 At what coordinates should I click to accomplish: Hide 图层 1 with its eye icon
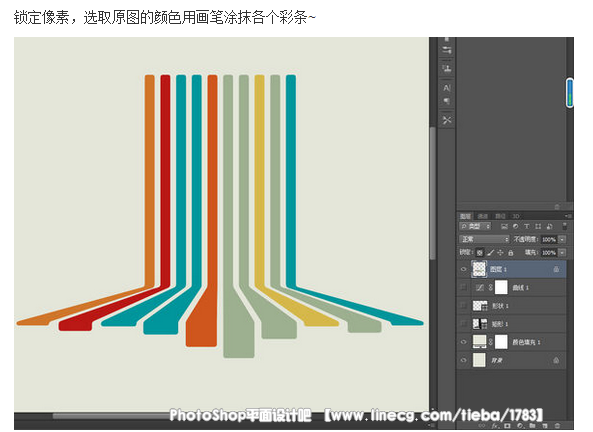464,269
